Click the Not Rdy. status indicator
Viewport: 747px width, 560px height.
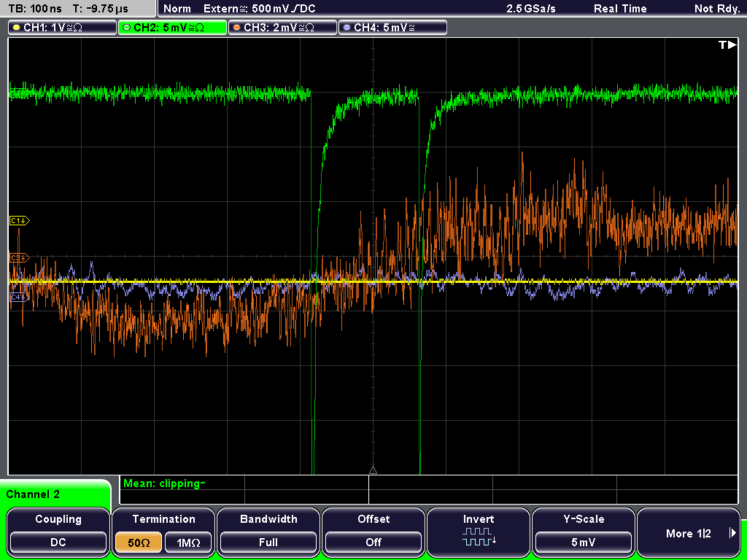[x=717, y=9]
